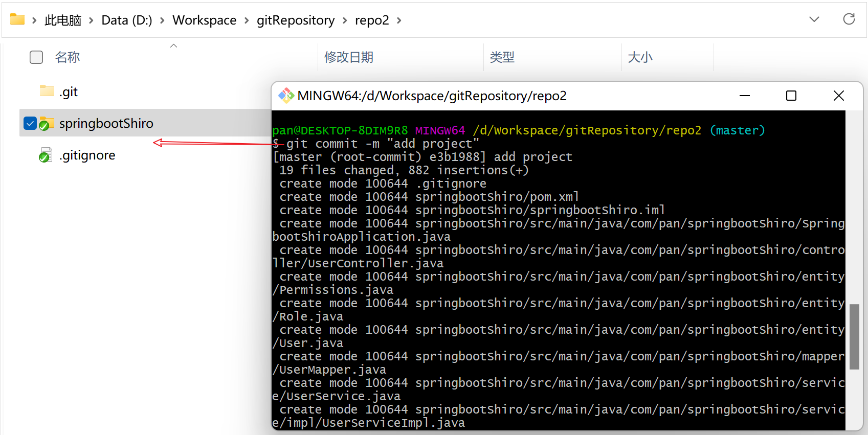The width and height of the screenshot is (868, 435).
Task: Select the .gitignore file name
Action: tap(87, 155)
